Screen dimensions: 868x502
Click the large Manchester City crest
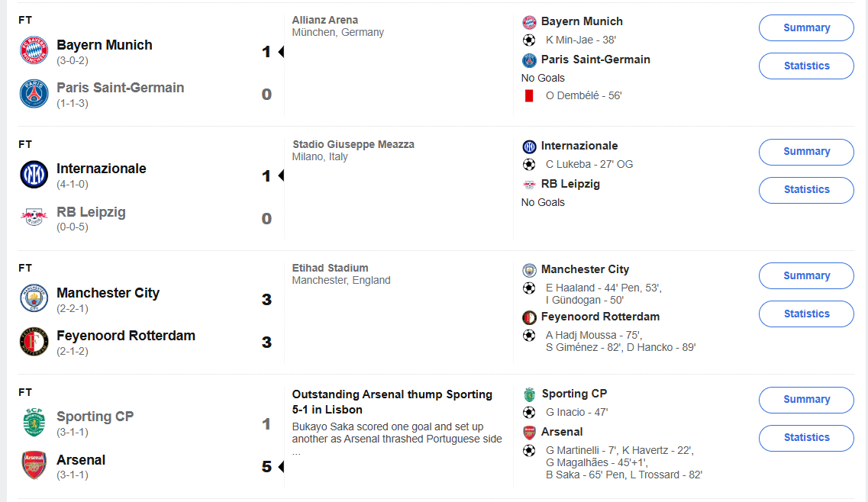(x=34, y=298)
